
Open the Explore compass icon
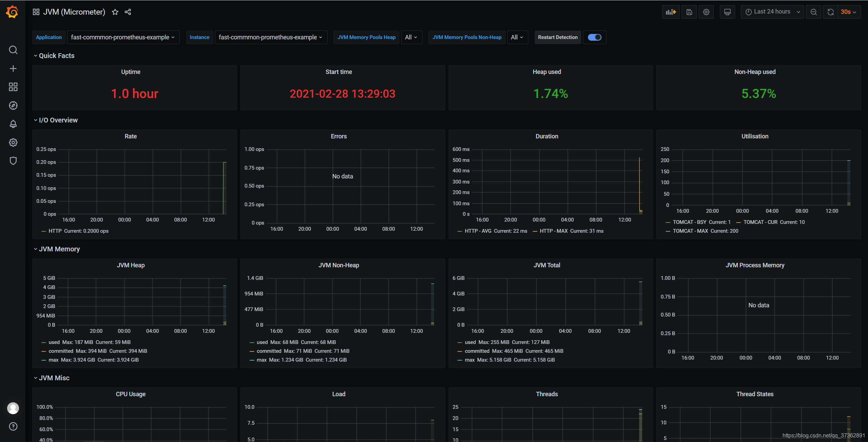click(x=13, y=105)
